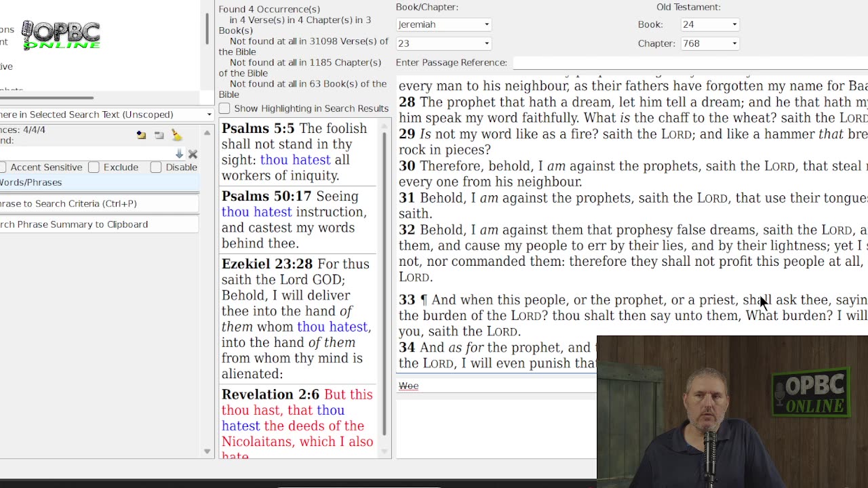This screenshot has height=488, width=868.
Task: Click the OPBC Online sign in webcam
Action: point(810,391)
